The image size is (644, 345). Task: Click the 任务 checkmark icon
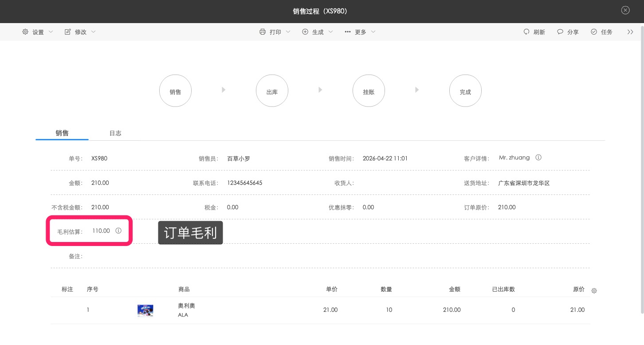[x=594, y=32]
